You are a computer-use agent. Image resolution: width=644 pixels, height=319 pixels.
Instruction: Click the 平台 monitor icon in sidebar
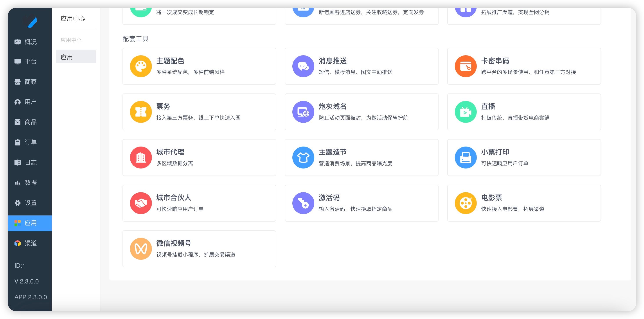pyautogui.click(x=18, y=62)
